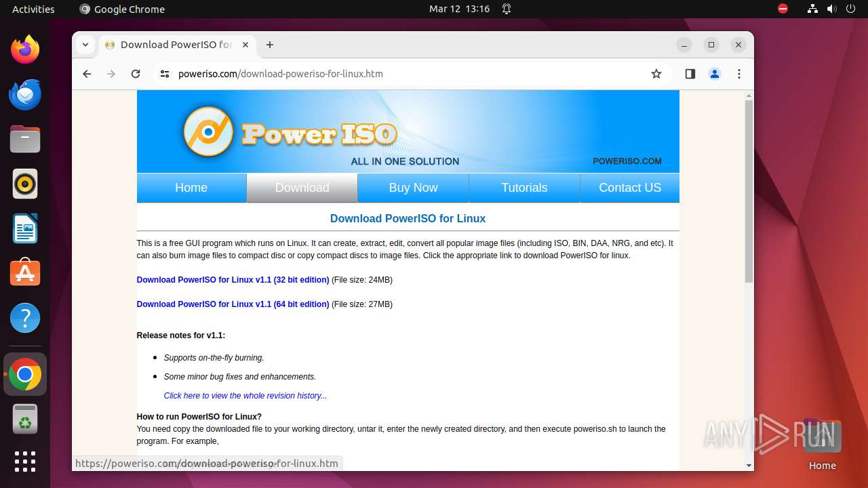Download PowerISO for Linux 64 bit edition
The image size is (868, 488).
tap(233, 304)
